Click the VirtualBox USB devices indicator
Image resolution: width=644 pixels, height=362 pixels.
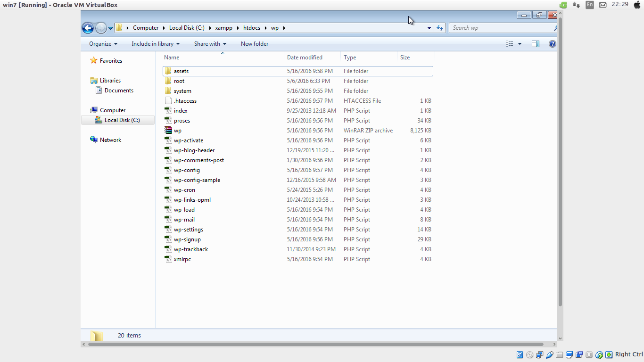pyautogui.click(x=549, y=354)
